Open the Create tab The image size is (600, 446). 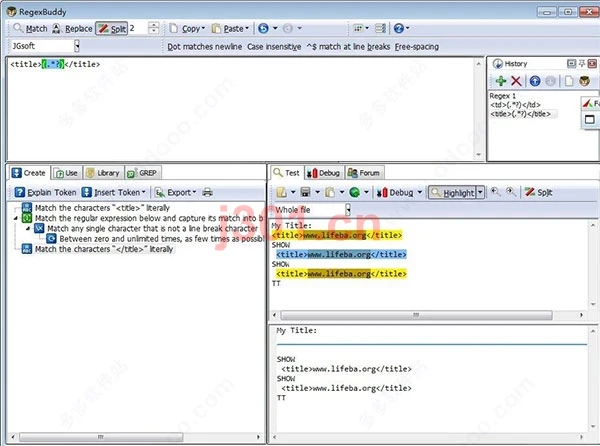coord(29,173)
